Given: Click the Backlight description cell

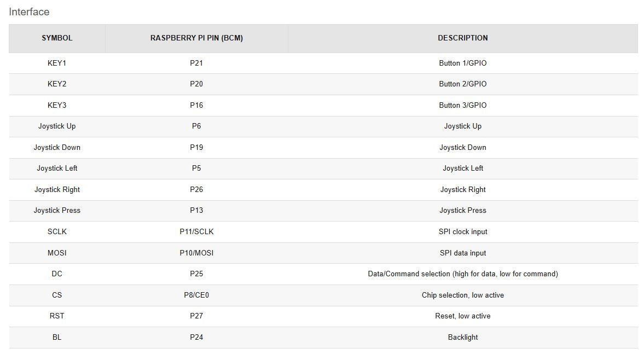Looking at the screenshot, I should [x=462, y=337].
